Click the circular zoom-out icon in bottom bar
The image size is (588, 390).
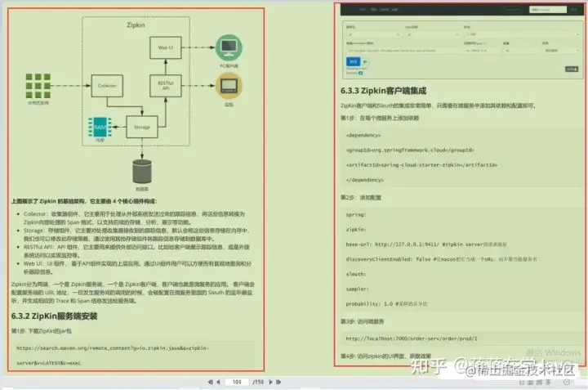(567, 382)
